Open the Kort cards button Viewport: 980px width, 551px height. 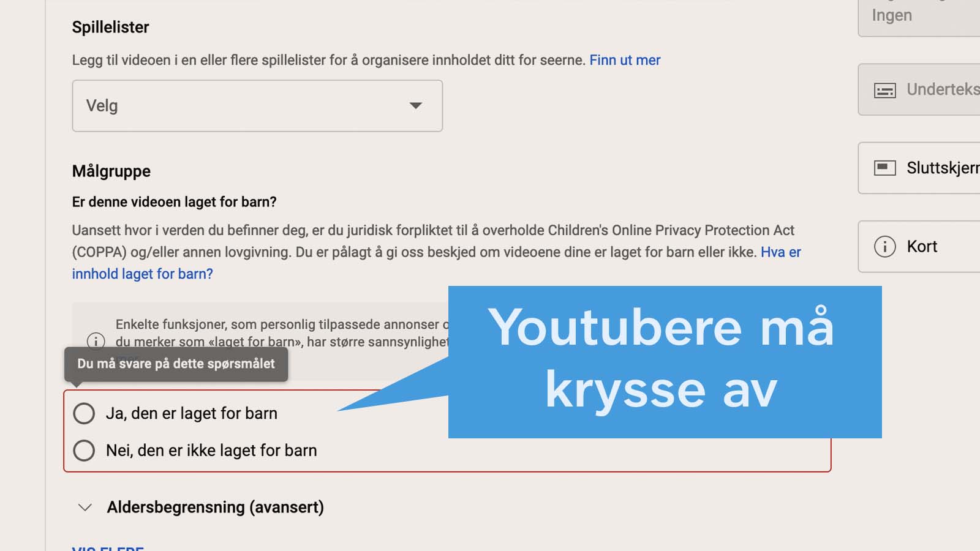tap(919, 246)
